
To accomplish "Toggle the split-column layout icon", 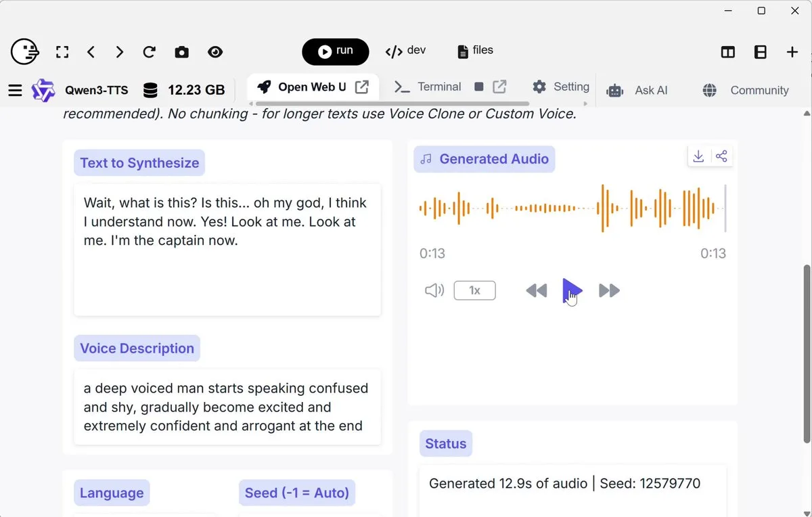I will click(x=728, y=52).
